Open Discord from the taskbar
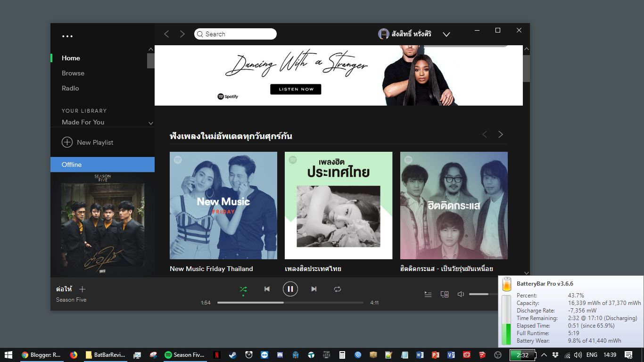The image size is (644, 362). click(x=280, y=355)
